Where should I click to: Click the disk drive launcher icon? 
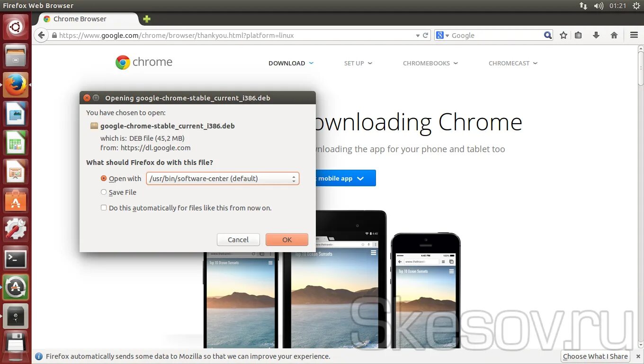click(16, 316)
